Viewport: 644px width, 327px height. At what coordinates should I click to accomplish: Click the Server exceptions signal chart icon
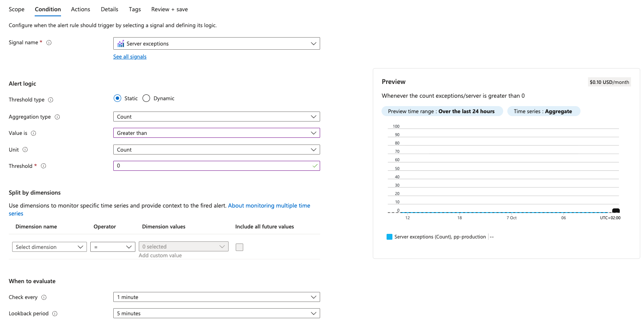[121, 43]
